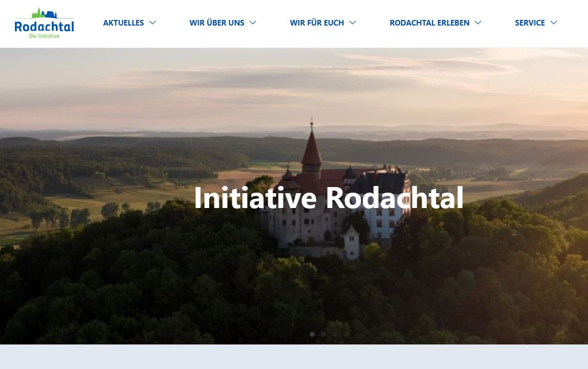
Task: Click the chevron icon next to WIR ÜBER UNS
Action: (253, 23)
